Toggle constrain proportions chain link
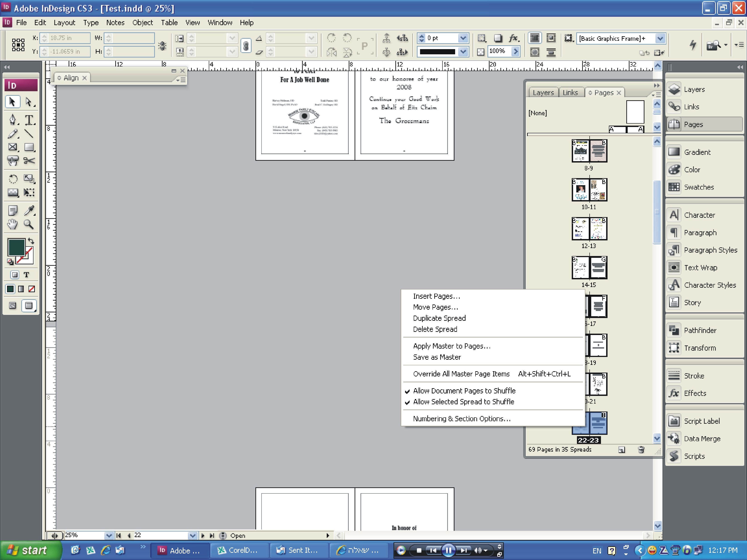This screenshot has width=747, height=560. click(246, 45)
